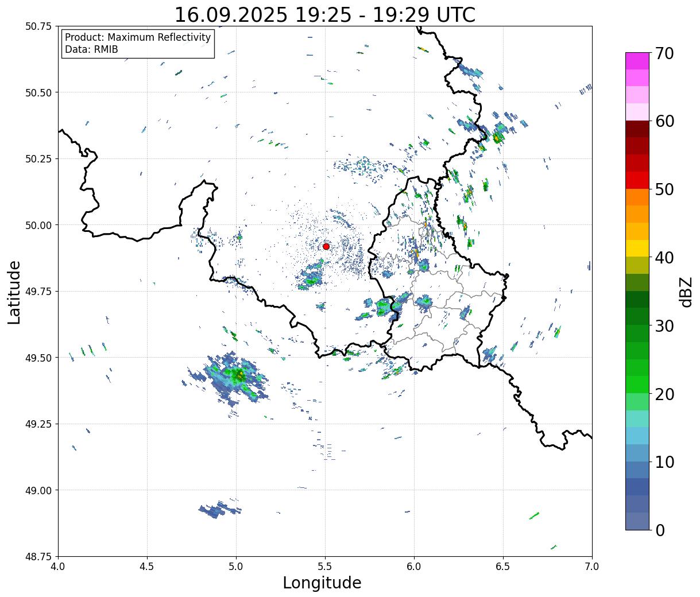Click latitude tick label 50.25
Viewport: 700px width, 597px height.
(38, 159)
